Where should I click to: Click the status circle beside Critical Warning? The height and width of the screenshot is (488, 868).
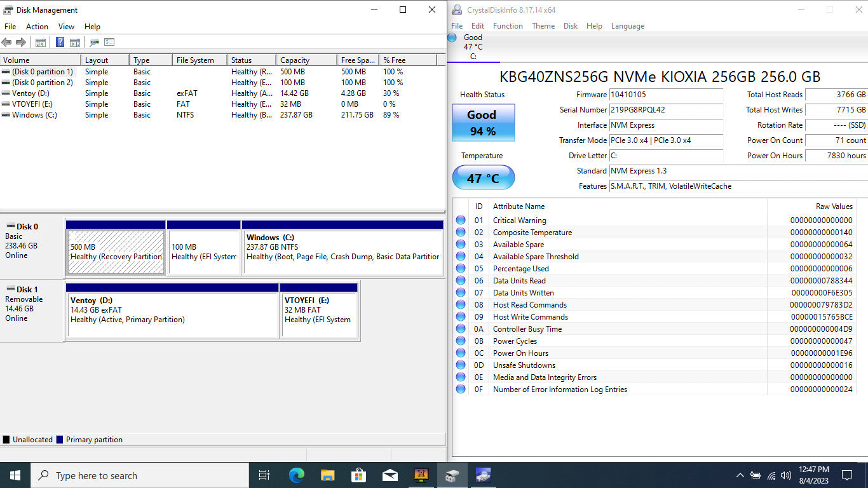coord(461,220)
